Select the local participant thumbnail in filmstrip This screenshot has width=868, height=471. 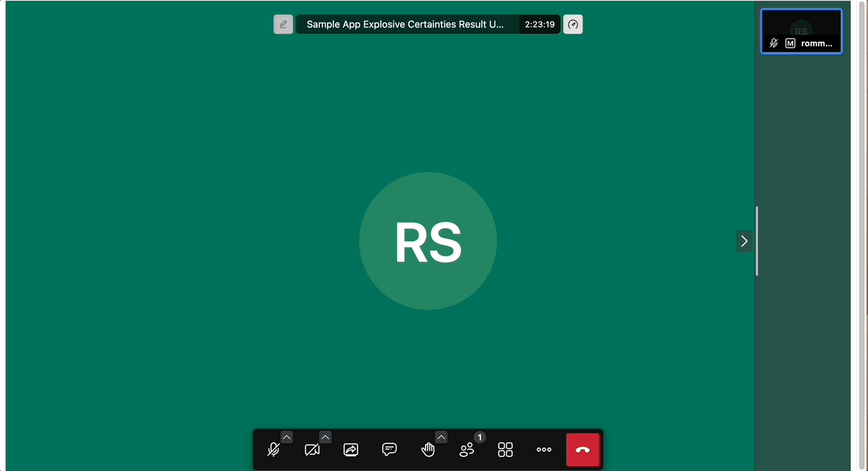[801, 28]
